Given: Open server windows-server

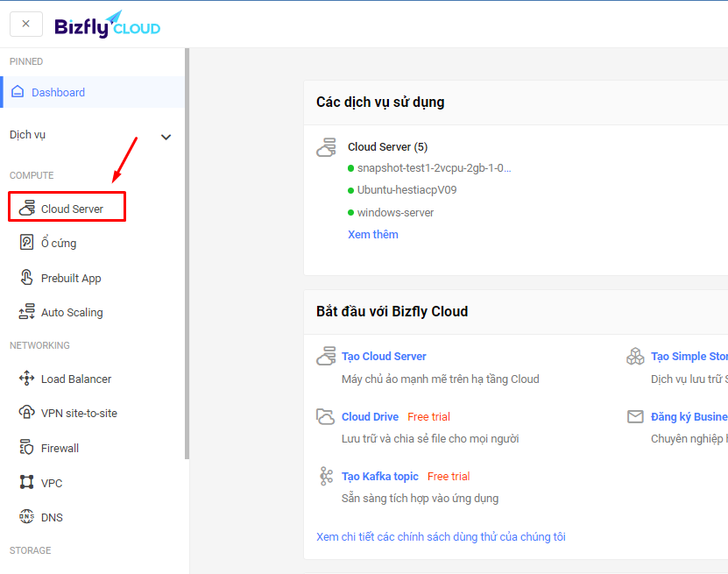Looking at the screenshot, I should click(395, 213).
